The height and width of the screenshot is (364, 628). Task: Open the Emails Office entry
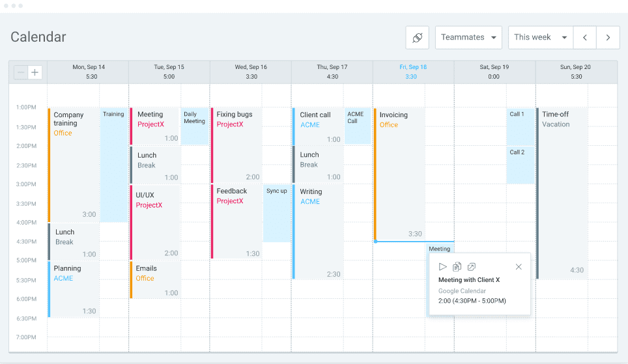tap(155, 279)
